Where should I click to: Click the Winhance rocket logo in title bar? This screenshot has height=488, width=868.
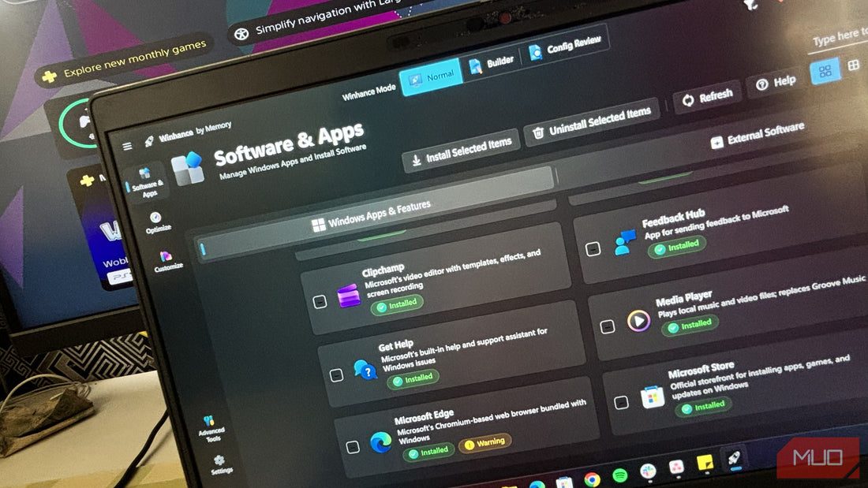(149, 141)
